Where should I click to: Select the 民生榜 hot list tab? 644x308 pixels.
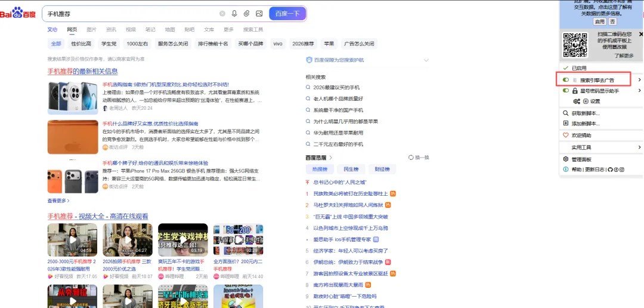[x=351, y=169]
